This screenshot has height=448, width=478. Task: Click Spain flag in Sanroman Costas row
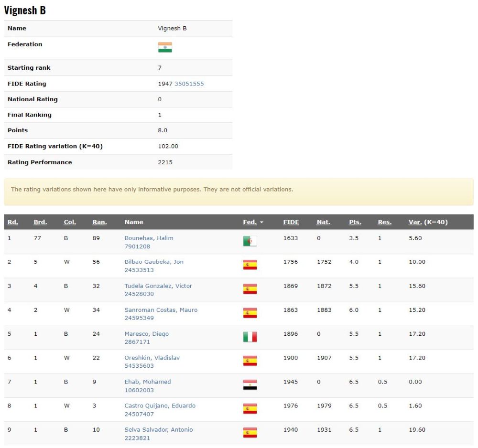pos(250,313)
